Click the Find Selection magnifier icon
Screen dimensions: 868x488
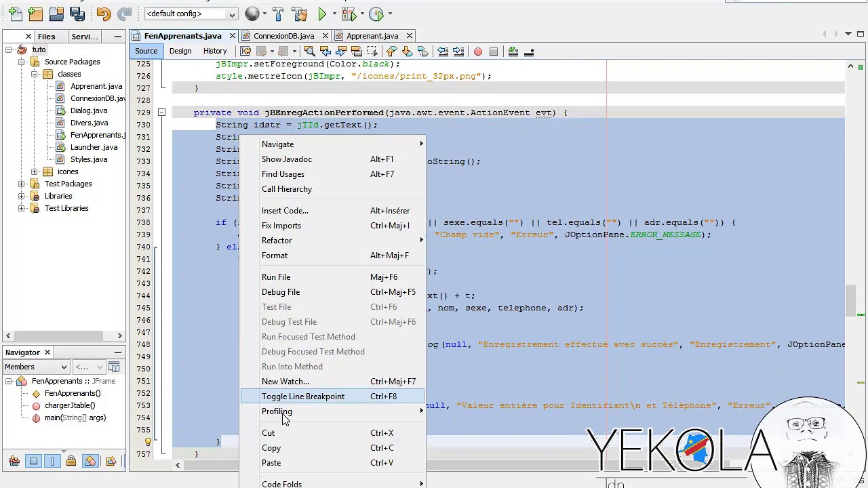309,51
